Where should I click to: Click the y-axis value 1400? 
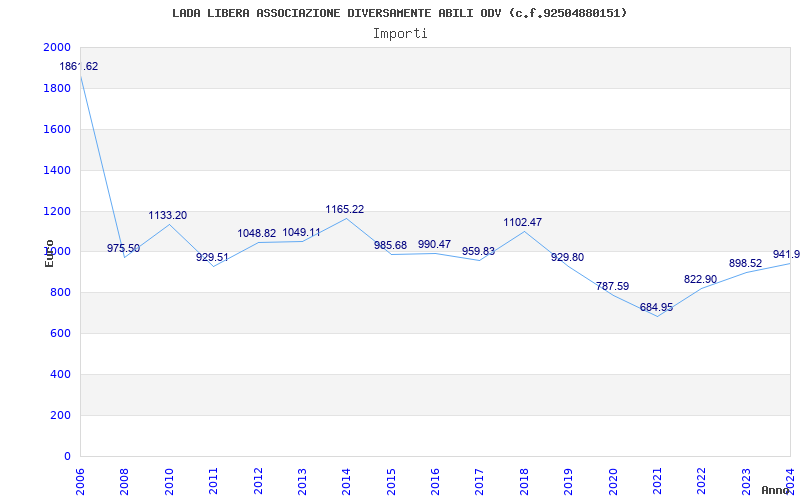[x=57, y=170]
